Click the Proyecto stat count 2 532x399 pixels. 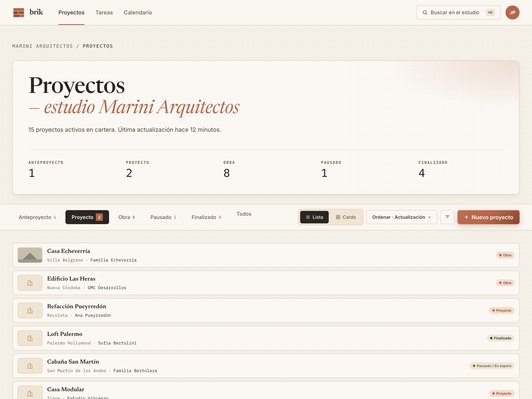(129, 173)
